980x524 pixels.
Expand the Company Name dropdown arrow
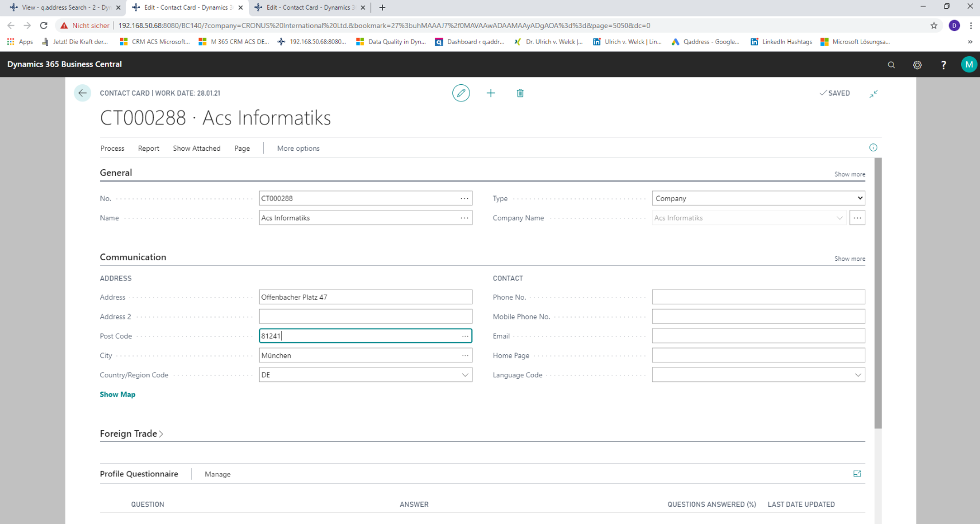point(840,218)
